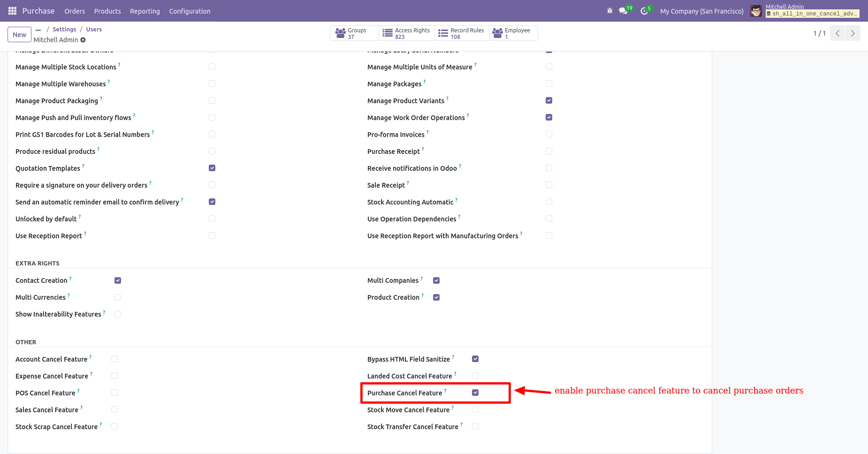Open the gear actions icon next to Mitchell Admin
This screenshot has width=868, height=454.
(83, 40)
